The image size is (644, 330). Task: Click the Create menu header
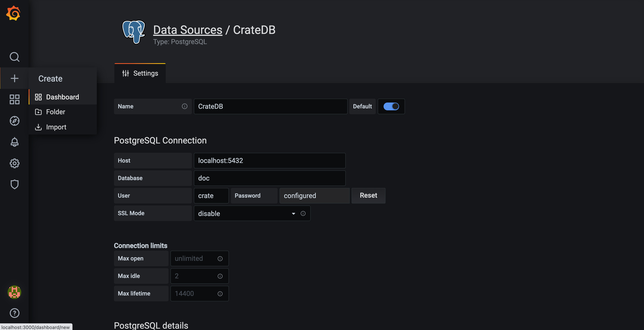(x=50, y=79)
